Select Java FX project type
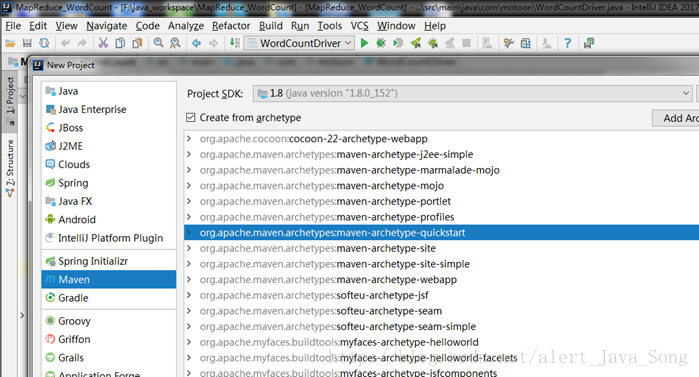 pyautogui.click(x=109, y=201)
